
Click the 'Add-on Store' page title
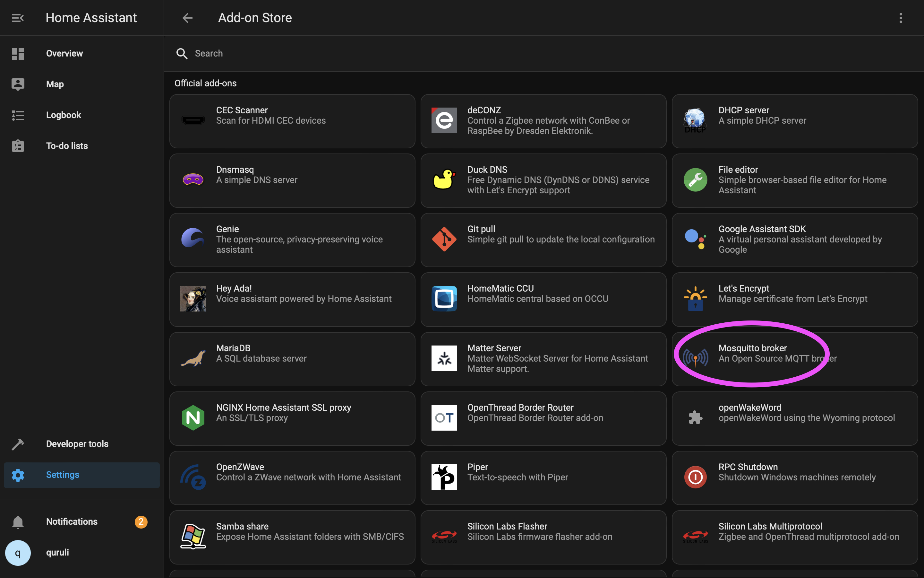[x=255, y=18]
